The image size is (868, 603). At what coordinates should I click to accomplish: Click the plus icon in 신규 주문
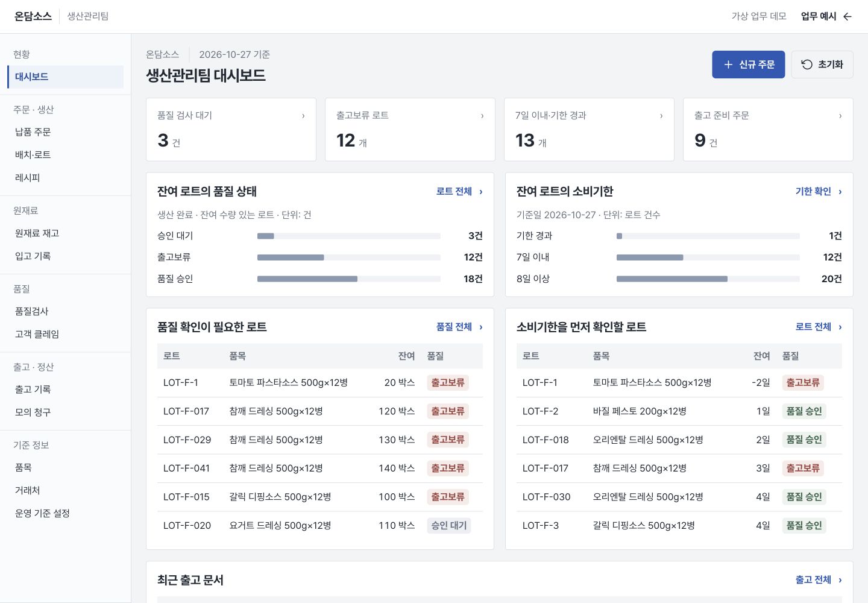[x=728, y=65]
